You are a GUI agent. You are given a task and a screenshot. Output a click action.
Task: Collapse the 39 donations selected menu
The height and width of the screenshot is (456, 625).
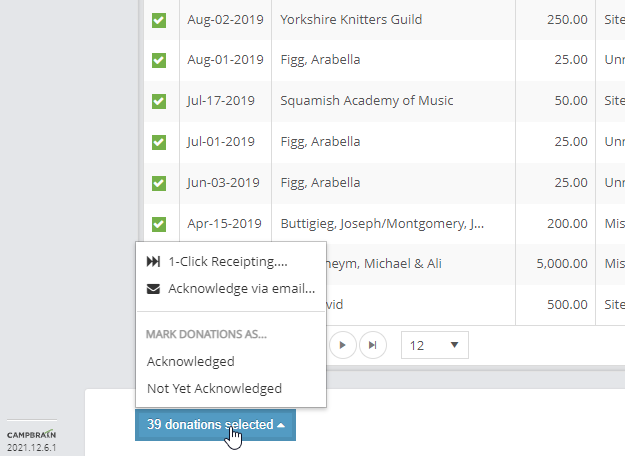215,425
